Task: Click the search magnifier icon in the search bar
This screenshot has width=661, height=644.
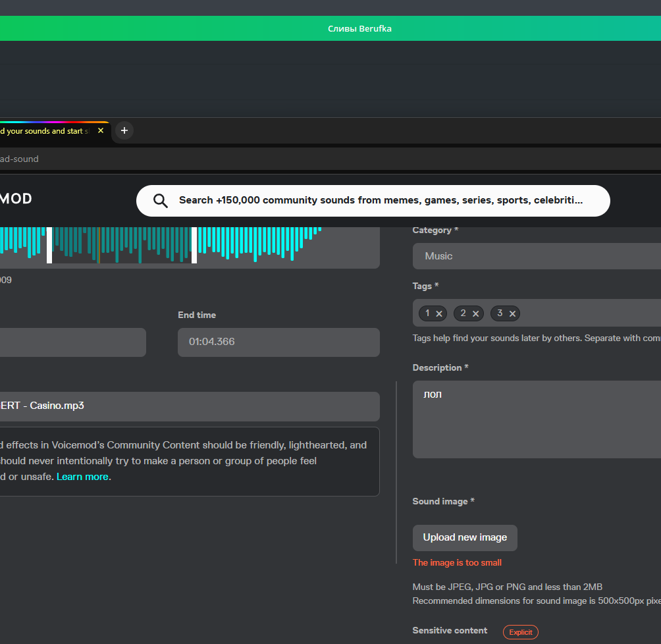Action: (x=161, y=200)
